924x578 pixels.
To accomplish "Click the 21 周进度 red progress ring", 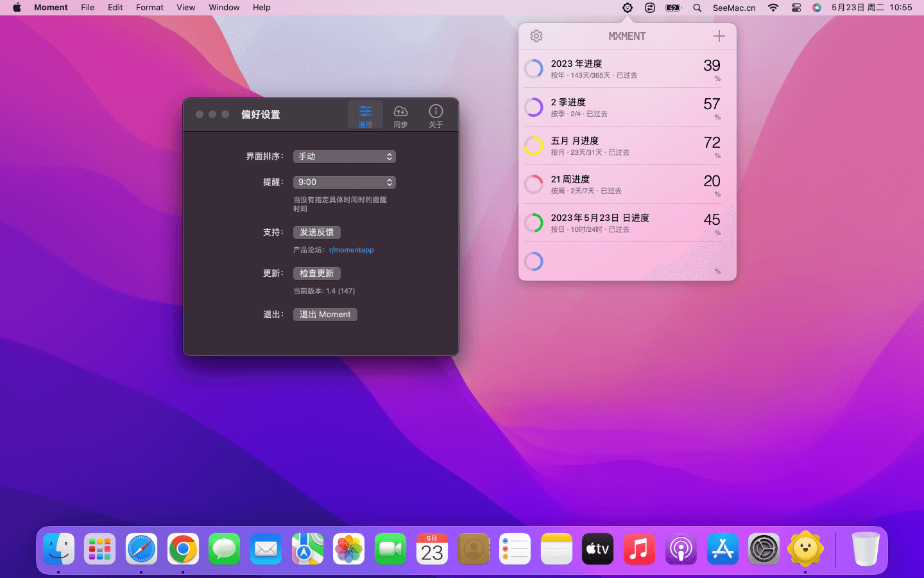I will click(534, 184).
